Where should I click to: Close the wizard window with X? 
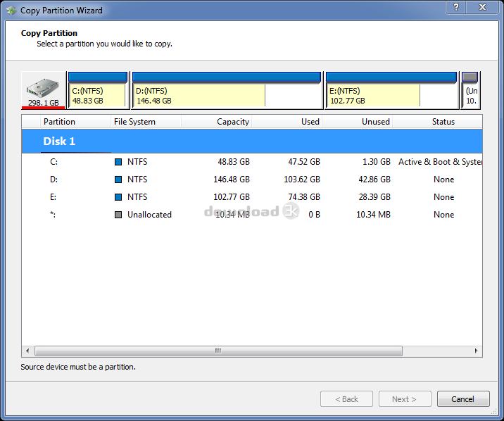coord(482,7)
